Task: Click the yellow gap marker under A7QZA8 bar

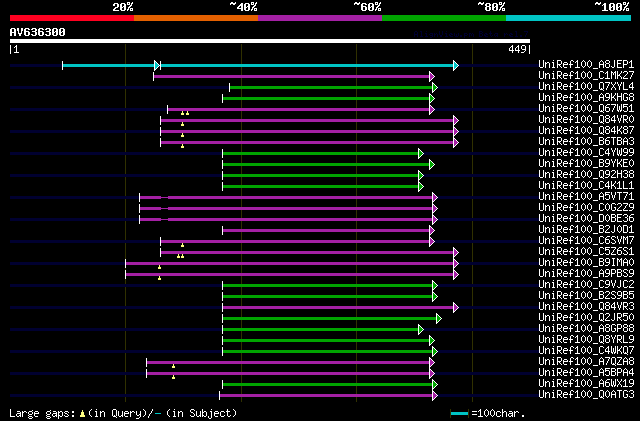Action: 173,367
